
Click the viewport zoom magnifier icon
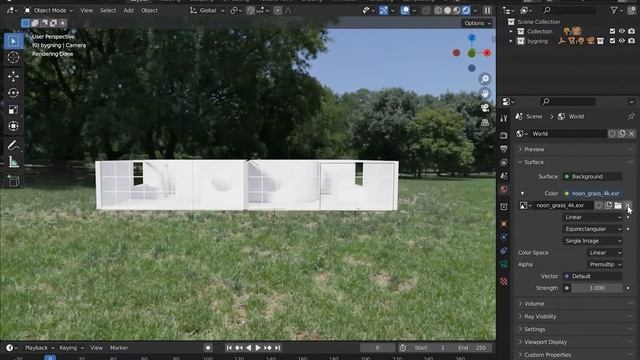pyautogui.click(x=484, y=79)
